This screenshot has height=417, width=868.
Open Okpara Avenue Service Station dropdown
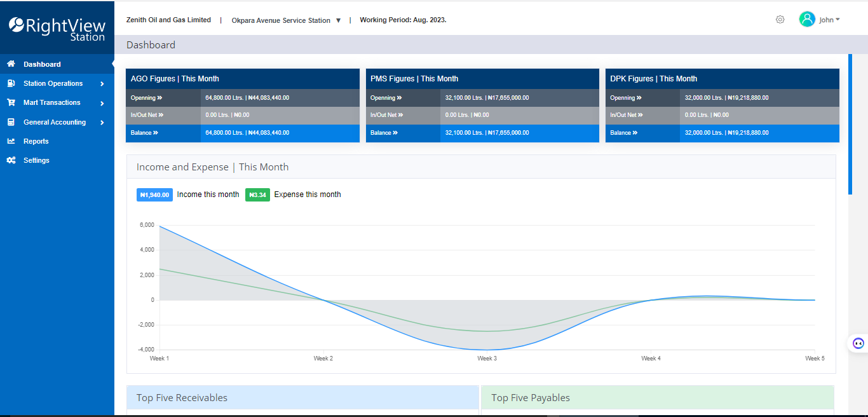(x=286, y=20)
